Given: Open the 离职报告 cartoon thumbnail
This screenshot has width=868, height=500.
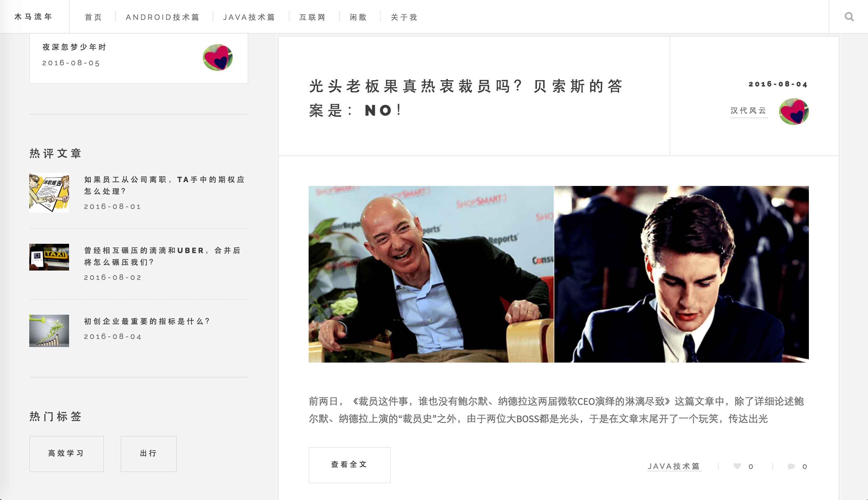Looking at the screenshot, I should (49, 193).
